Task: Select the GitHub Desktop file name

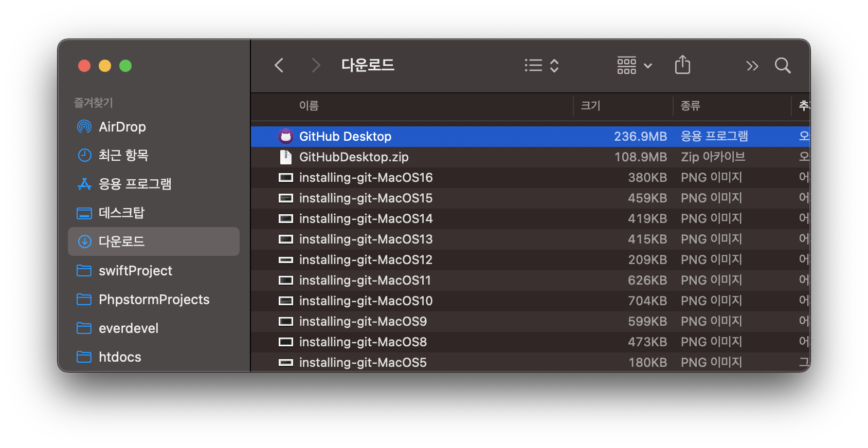Action: click(x=346, y=136)
